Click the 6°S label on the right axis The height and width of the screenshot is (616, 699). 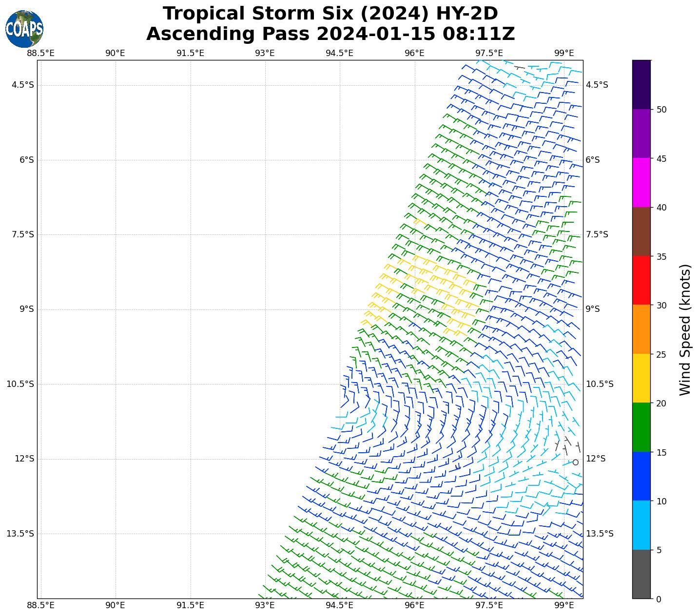[592, 160]
